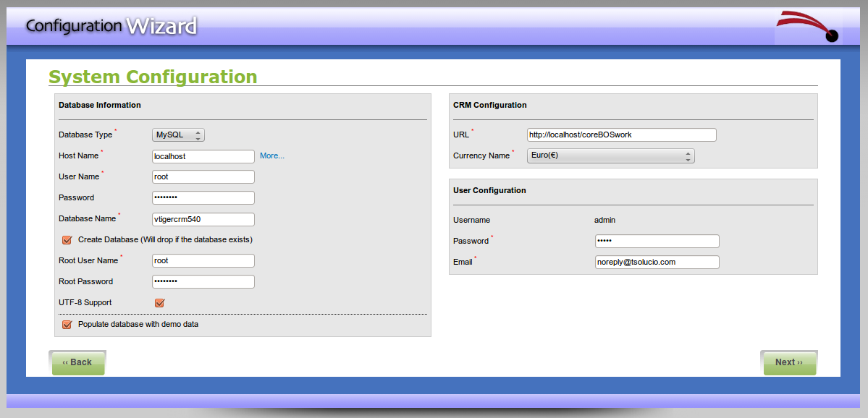868x418 pixels.
Task: Click the database User Name field
Action: 203,177
